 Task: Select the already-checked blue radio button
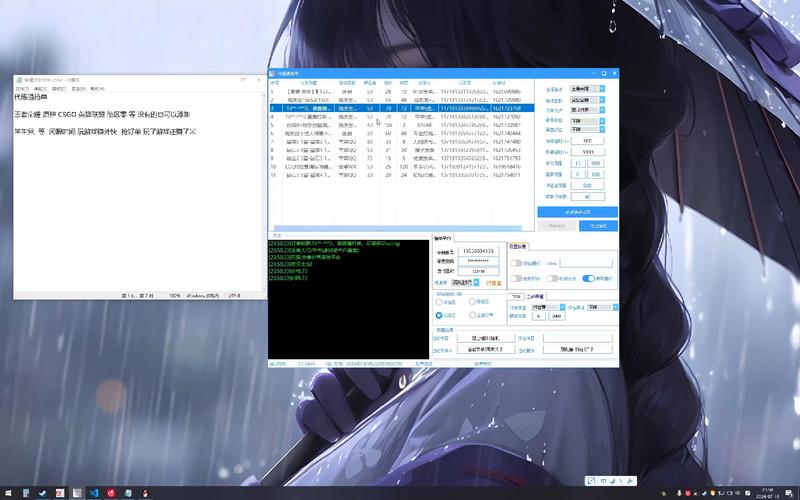[x=439, y=315]
